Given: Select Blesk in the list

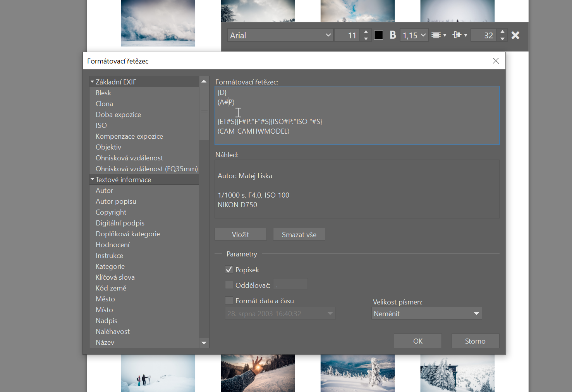Looking at the screenshot, I should pos(144,93).
